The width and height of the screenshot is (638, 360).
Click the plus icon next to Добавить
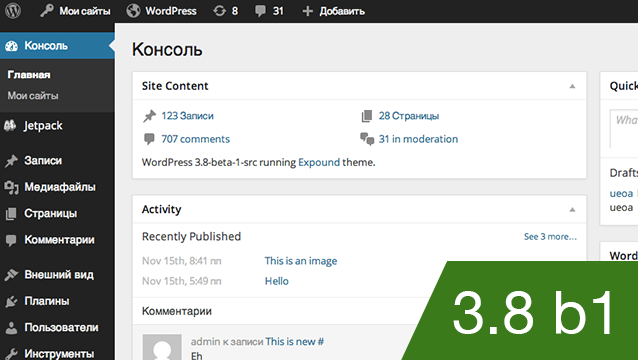tap(308, 11)
